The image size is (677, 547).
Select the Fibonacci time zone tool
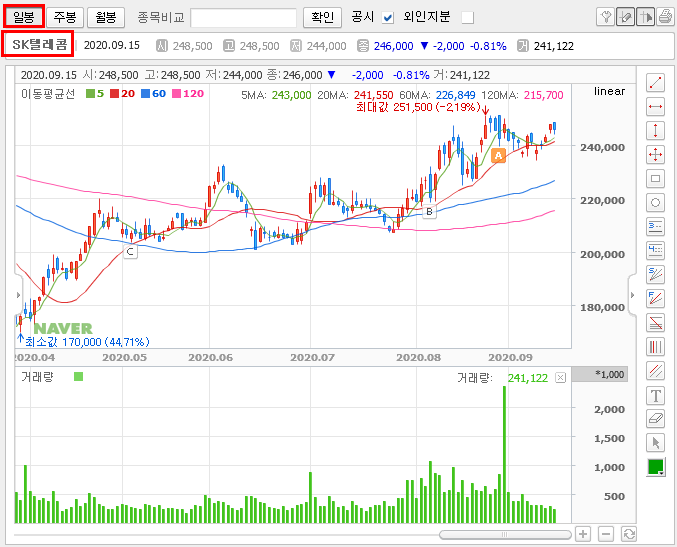coord(655,346)
